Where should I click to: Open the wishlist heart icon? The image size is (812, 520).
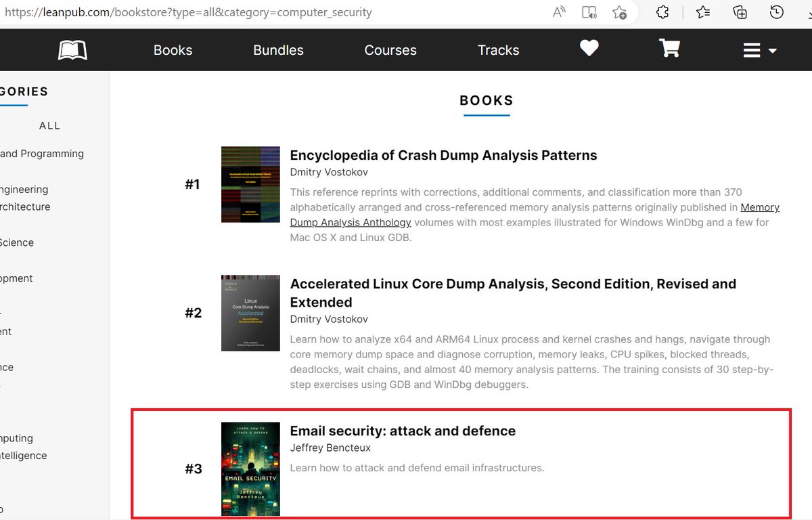tap(589, 48)
